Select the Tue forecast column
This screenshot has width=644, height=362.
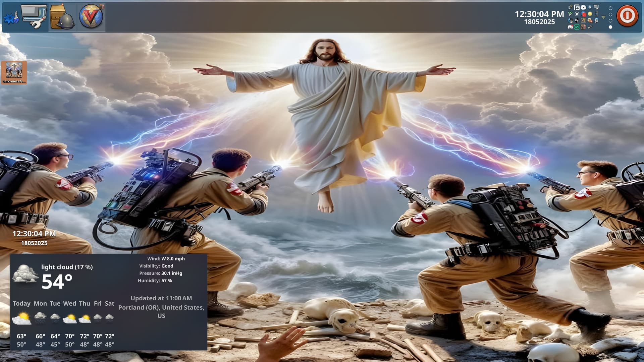click(x=55, y=323)
